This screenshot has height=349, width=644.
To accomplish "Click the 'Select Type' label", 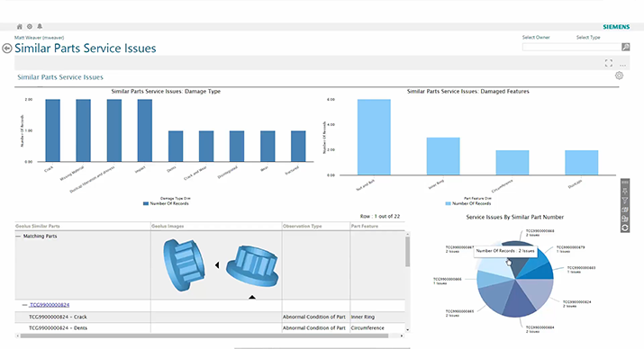I will point(588,37).
